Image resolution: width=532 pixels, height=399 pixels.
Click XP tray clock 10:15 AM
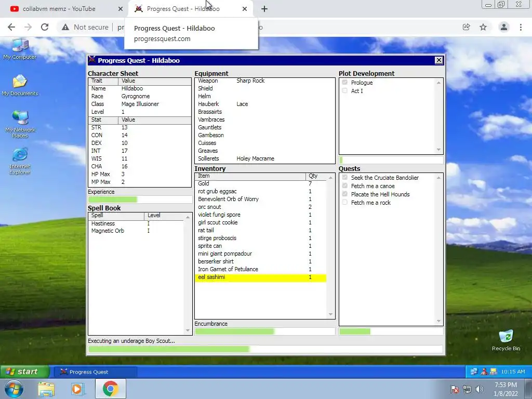pyautogui.click(x=513, y=372)
